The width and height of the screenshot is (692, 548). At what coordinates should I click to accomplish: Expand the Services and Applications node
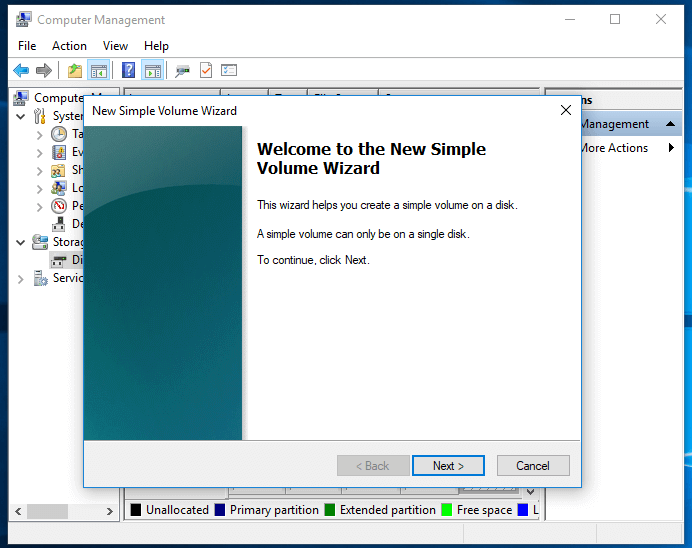(22, 279)
